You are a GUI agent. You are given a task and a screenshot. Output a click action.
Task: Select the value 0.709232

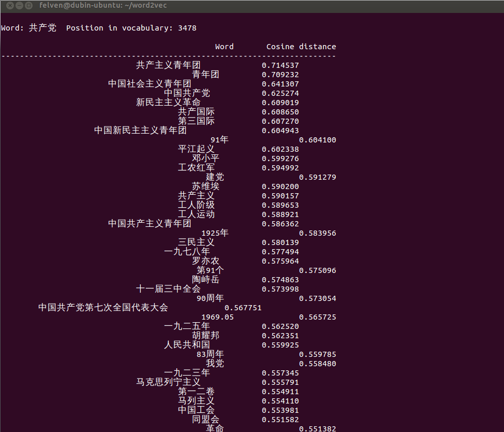(280, 75)
